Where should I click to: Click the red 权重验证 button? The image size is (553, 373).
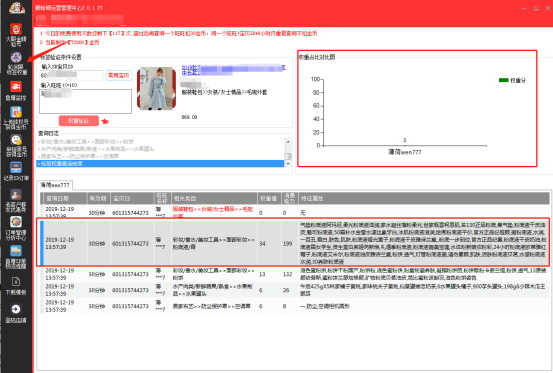tap(79, 121)
